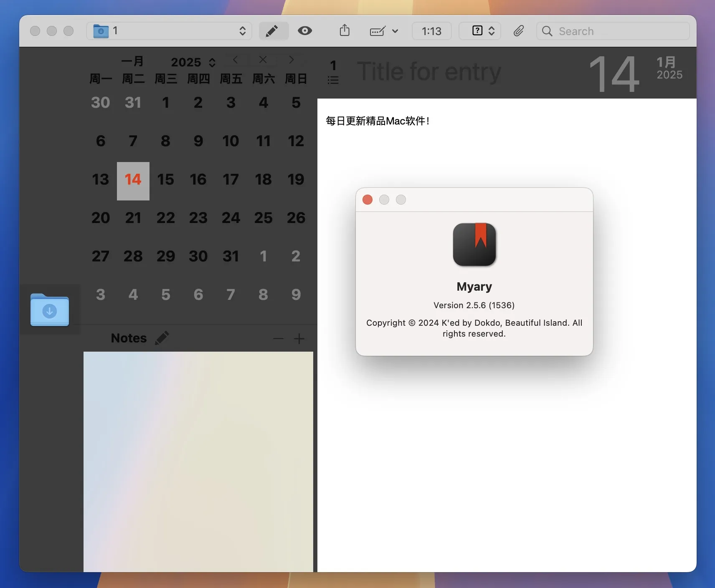Click the 一月 month label
Screen dimensions: 715x588
coord(133,61)
